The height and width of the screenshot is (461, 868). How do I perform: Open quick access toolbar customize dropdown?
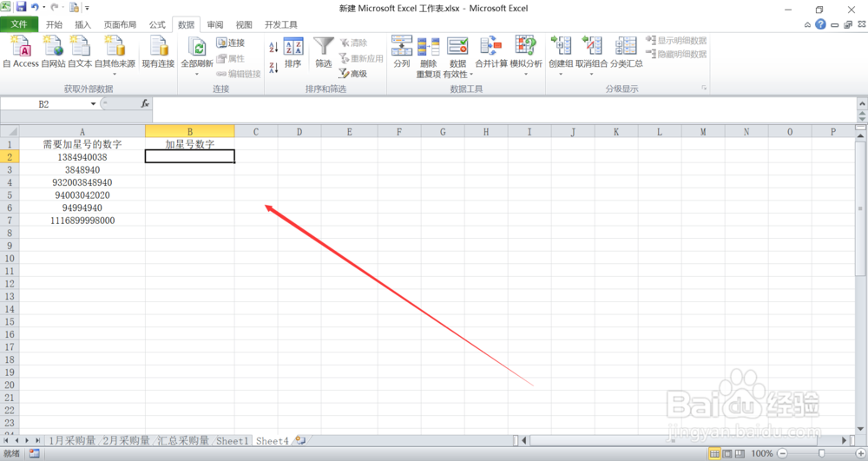point(87,8)
